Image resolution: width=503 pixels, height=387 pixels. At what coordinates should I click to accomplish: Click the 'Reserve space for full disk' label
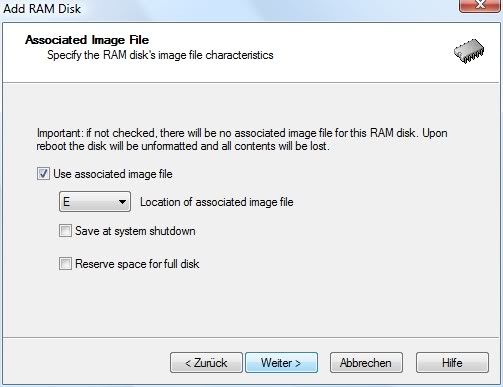[137, 264]
